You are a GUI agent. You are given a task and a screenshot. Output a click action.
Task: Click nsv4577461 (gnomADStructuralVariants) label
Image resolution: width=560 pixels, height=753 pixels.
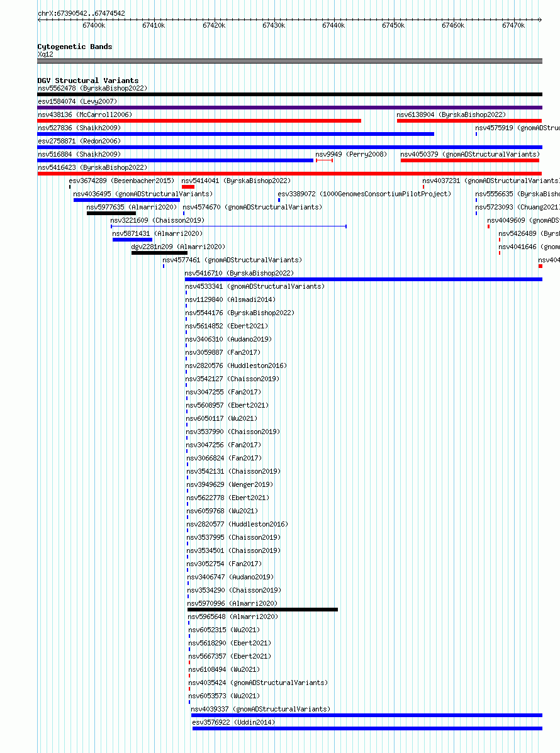(x=232, y=260)
